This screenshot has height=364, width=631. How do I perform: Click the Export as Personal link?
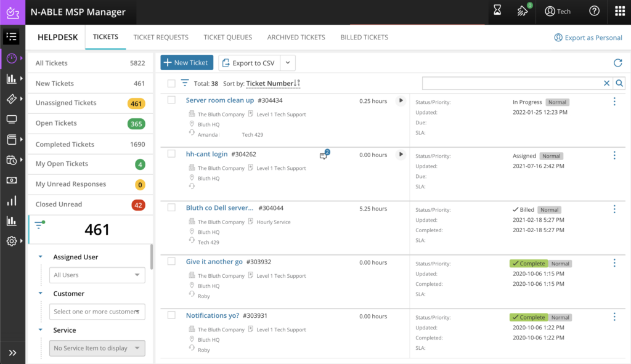pos(588,38)
